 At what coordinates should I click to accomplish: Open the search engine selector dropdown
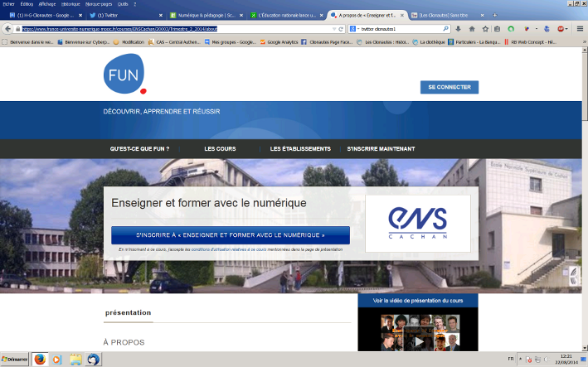pyautogui.click(x=354, y=28)
